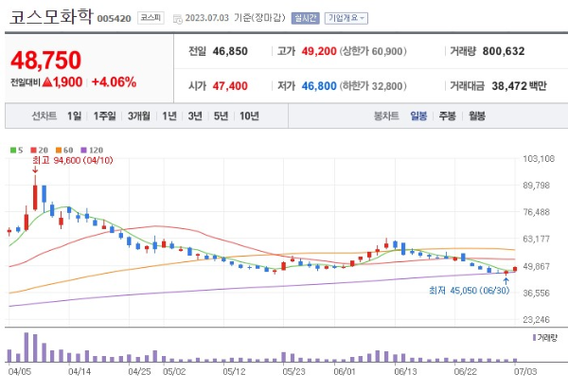Switch to 주봉 weekly candle chart
Image resolution: width=568 pixels, height=392 pixels.
(x=448, y=116)
